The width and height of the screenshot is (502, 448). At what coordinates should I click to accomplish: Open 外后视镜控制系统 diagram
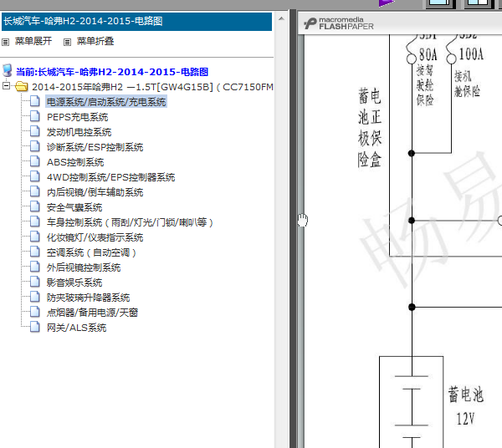pyautogui.click(x=84, y=267)
